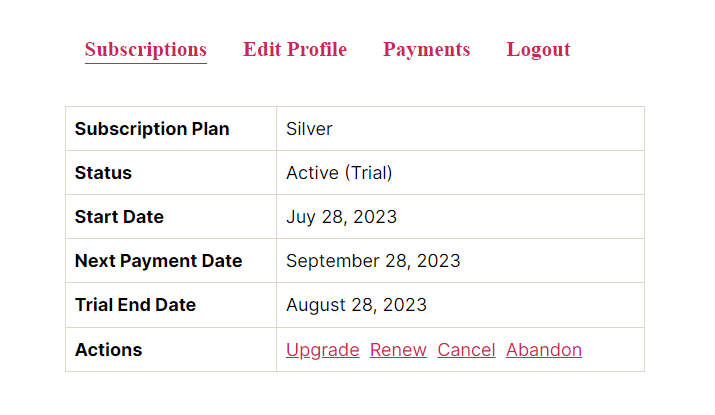Screen dimensions: 715x415
Task: Click the Status row label
Action: tap(103, 173)
